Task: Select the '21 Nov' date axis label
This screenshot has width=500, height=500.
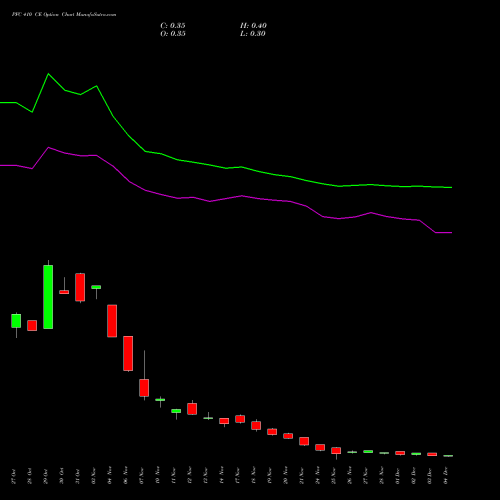Action: coord(302,476)
